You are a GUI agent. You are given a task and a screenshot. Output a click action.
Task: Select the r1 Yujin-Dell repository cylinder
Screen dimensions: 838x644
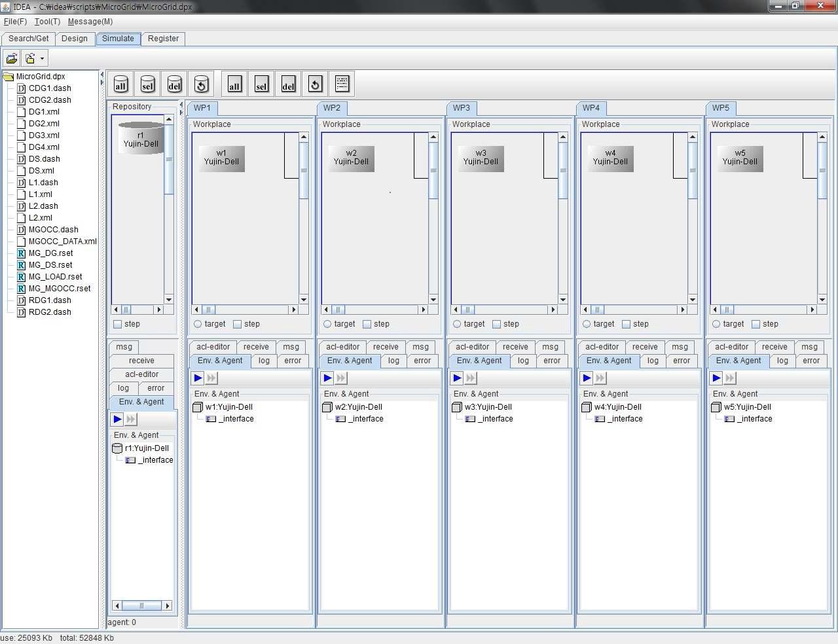tap(141, 138)
